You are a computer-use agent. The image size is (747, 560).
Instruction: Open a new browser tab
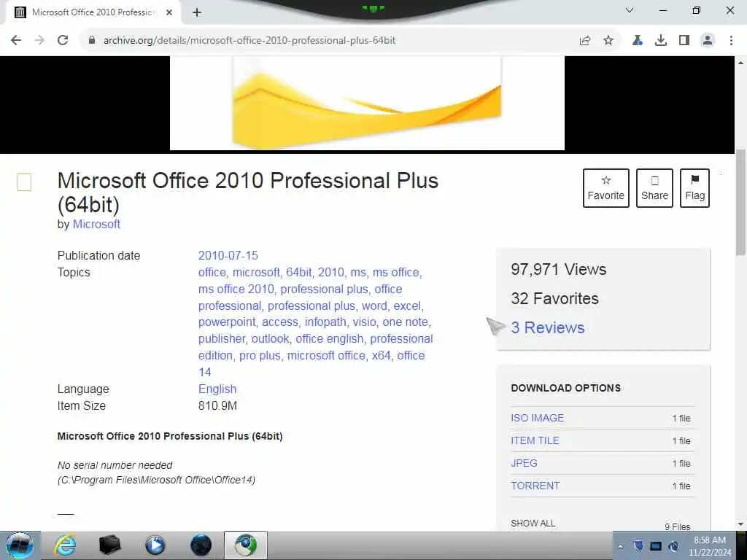(197, 13)
